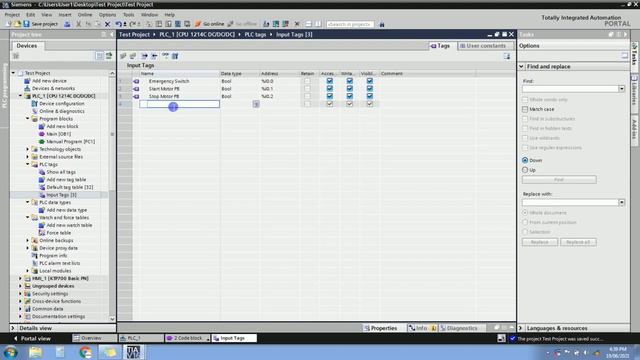The image size is (640, 360).
Task: Click the last tag table toolbar icon
Action: pos(175,56)
